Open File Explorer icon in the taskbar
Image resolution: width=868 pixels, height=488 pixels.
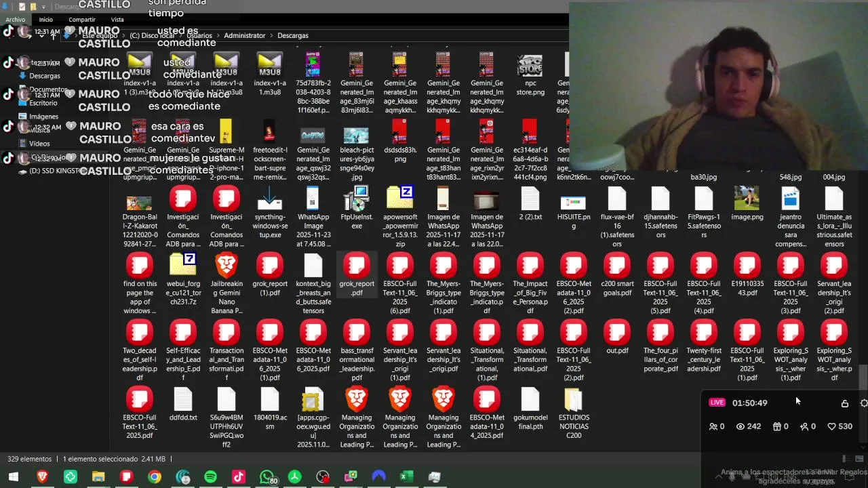coord(98,477)
